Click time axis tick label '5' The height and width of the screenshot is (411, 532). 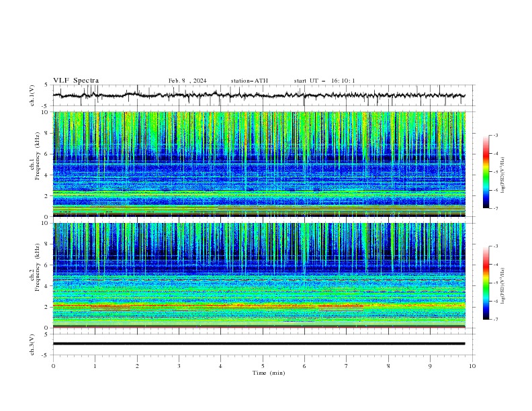(x=263, y=366)
